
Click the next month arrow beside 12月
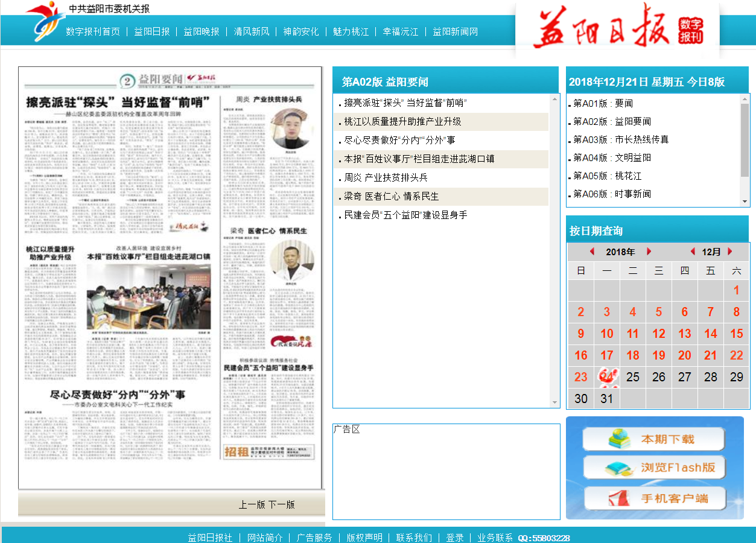pos(730,252)
